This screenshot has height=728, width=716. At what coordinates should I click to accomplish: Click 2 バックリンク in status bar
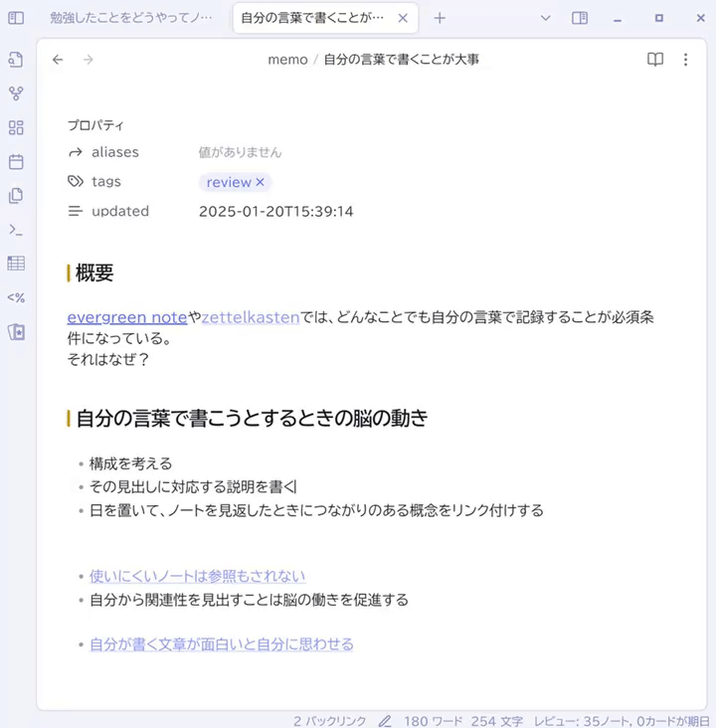pos(330,721)
